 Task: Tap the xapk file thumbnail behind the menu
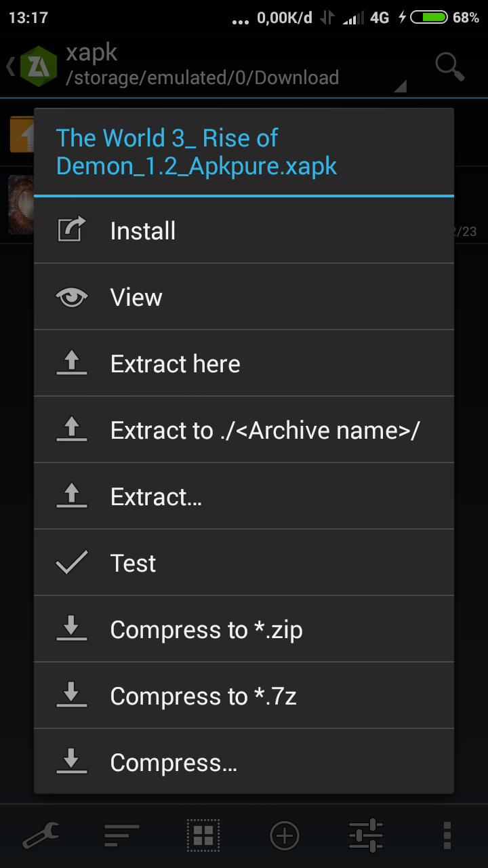(x=20, y=205)
